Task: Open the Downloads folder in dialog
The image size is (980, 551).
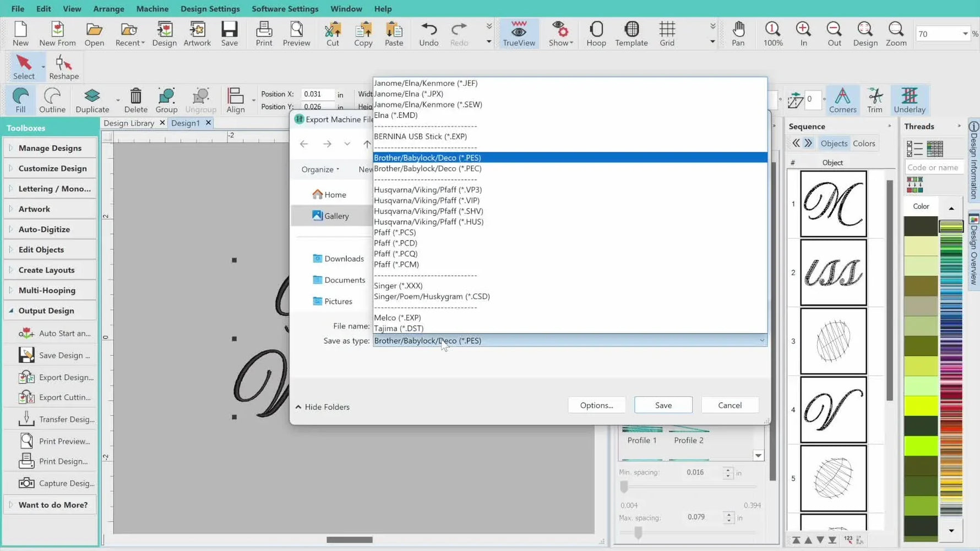Action: point(338,258)
